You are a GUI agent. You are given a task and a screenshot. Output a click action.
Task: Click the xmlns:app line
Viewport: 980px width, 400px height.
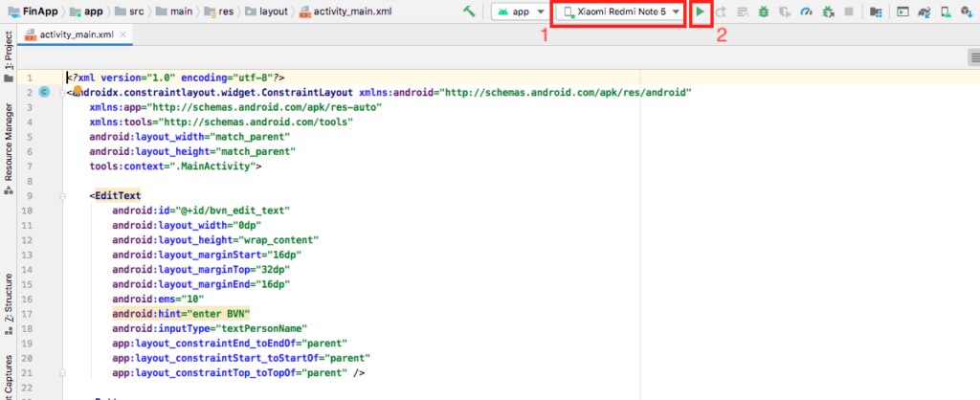(x=235, y=107)
